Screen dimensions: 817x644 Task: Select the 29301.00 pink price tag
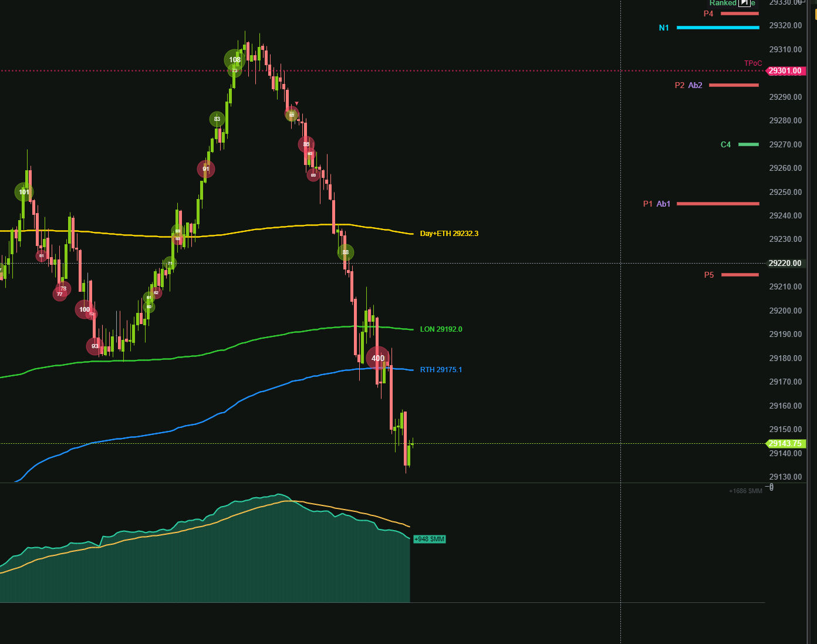(x=785, y=71)
